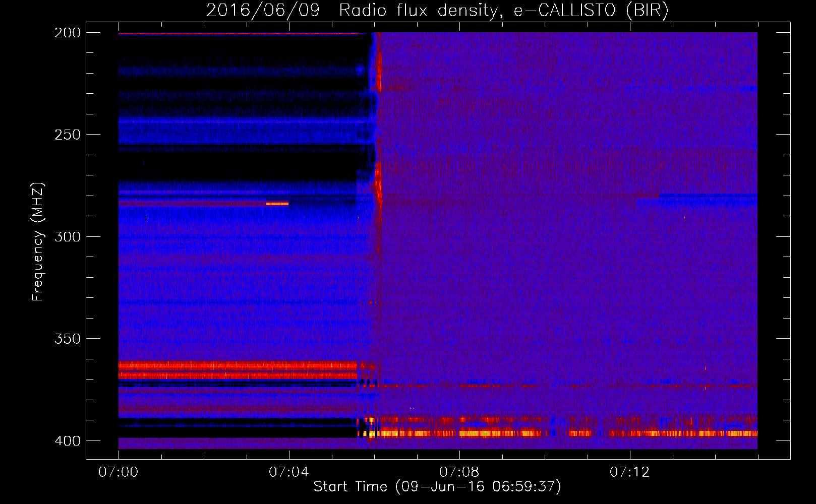Click the 07:00 time tick label
Viewport: 816px width, 504px height.
pyautogui.click(x=119, y=472)
